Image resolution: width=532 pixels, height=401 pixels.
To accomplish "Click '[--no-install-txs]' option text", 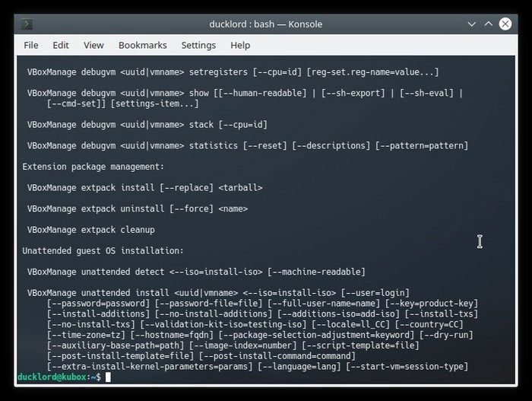I will 91,325.
